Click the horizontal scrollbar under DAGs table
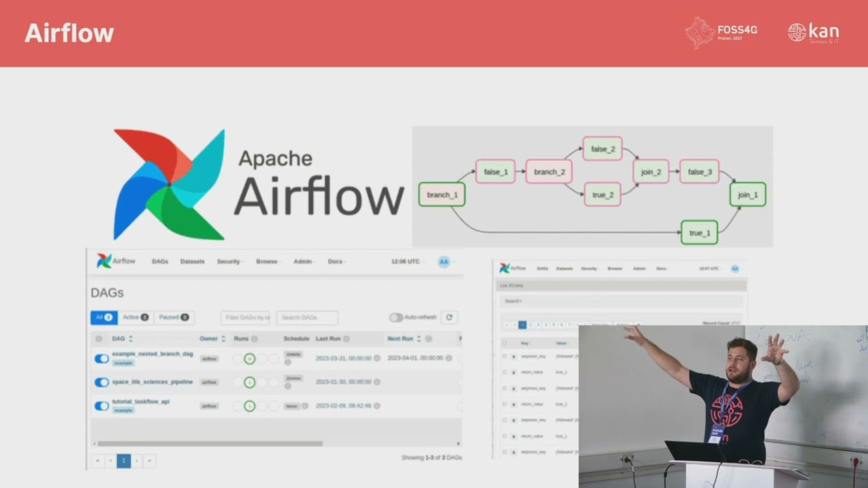 pyautogui.click(x=210, y=444)
